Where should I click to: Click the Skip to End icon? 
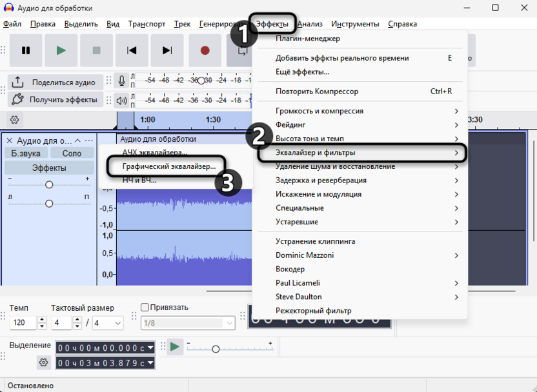(x=167, y=50)
